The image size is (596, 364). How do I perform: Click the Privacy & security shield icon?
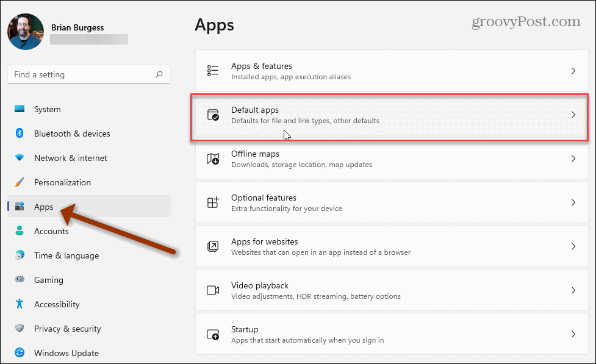point(20,328)
